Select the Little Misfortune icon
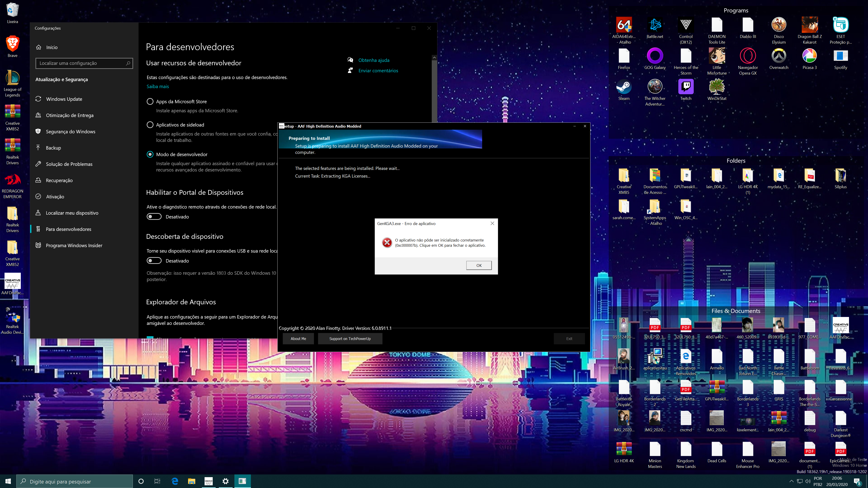Screen dimensions: 868x488 coord(717,61)
